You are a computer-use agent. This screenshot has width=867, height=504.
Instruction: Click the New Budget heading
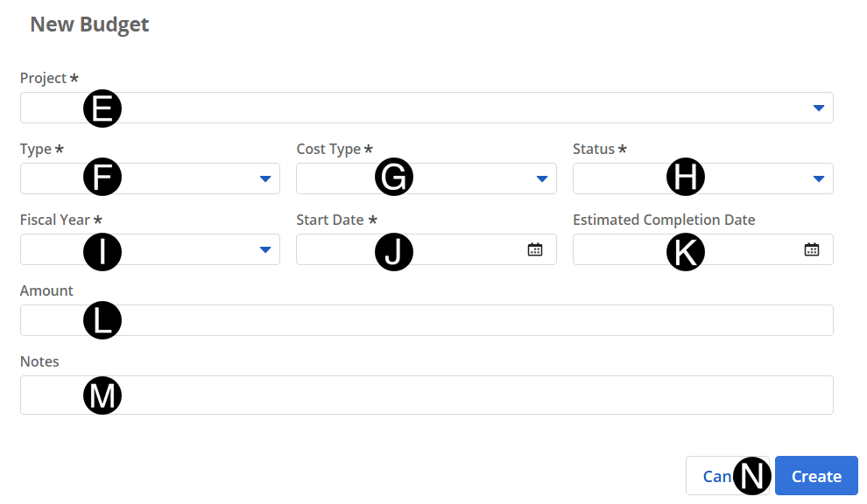(89, 24)
